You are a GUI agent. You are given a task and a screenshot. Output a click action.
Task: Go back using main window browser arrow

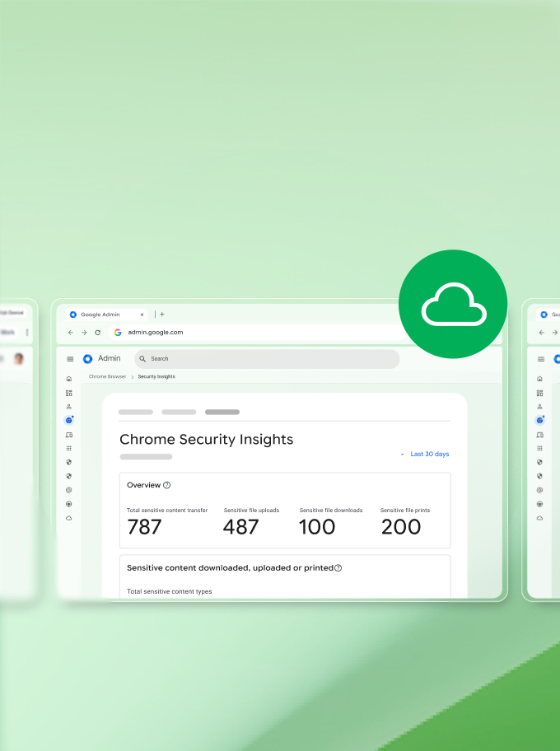click(x=71, y=333)
